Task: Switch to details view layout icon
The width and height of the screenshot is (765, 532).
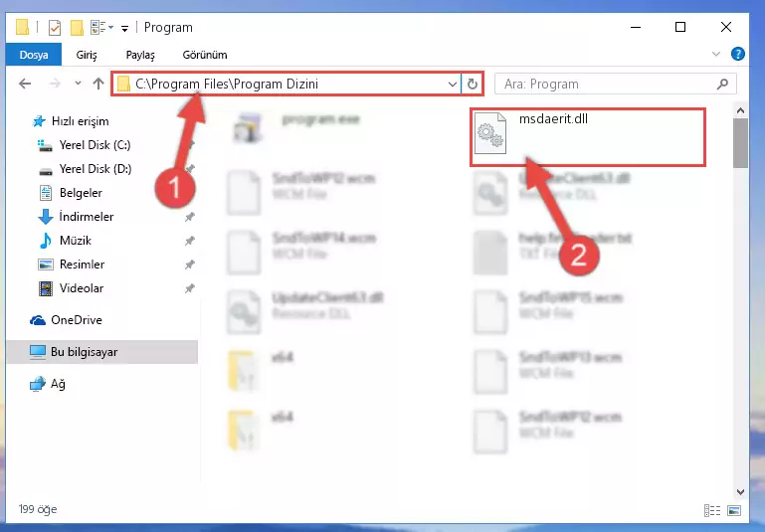Action: (712, 510)
